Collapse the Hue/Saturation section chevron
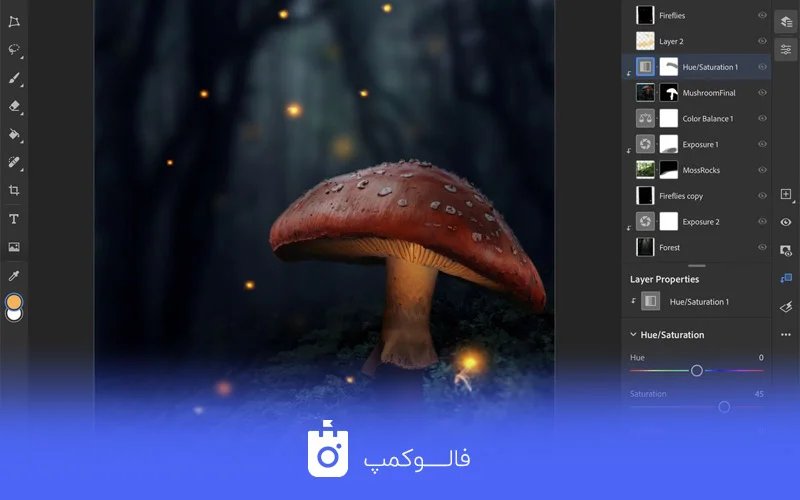 [633, 335]
